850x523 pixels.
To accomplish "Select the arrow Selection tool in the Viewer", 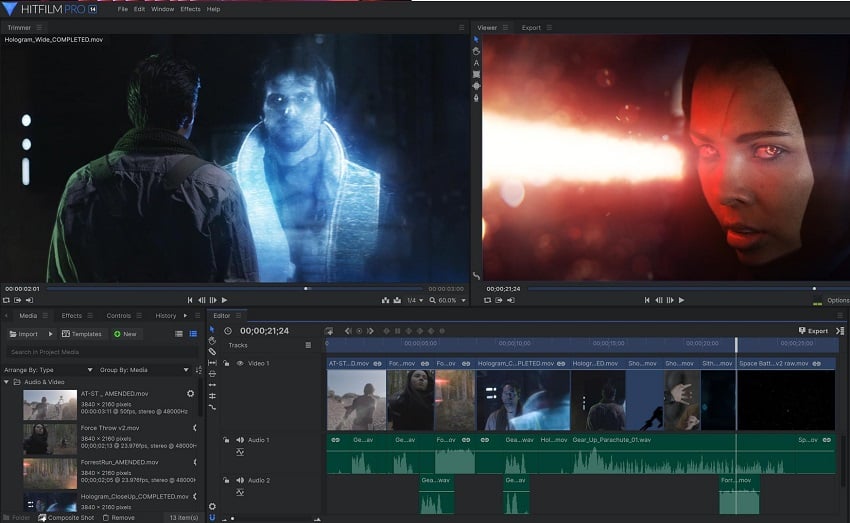I will pos(476,40).
